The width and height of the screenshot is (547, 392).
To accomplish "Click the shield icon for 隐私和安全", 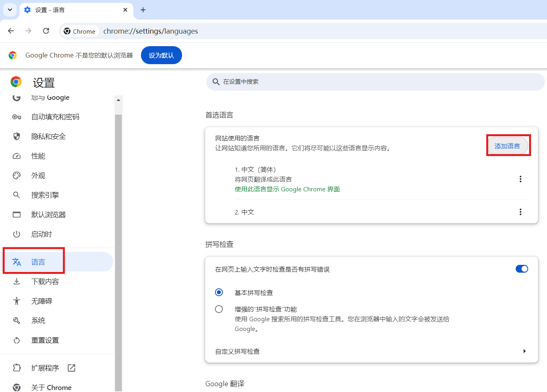I will click(16, 137).
